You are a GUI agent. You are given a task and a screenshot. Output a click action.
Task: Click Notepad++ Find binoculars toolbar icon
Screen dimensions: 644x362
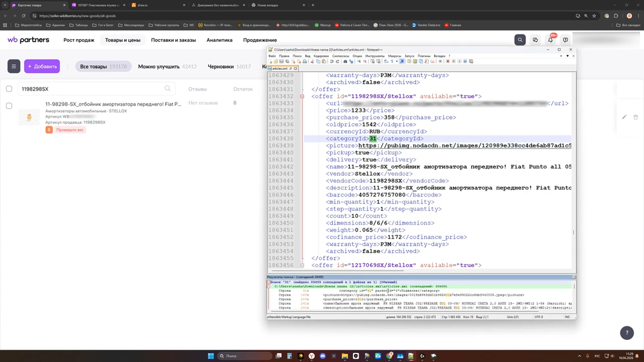pyautogui.click(x=345, y=62)
